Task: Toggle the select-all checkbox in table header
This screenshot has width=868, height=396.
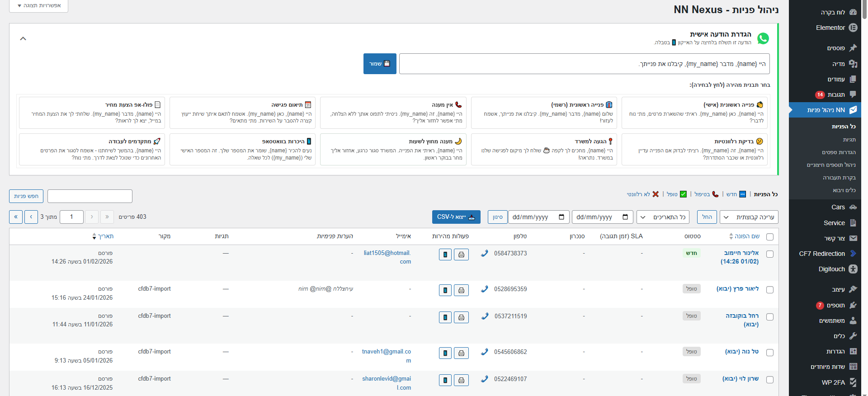Action: pos(770,237)
